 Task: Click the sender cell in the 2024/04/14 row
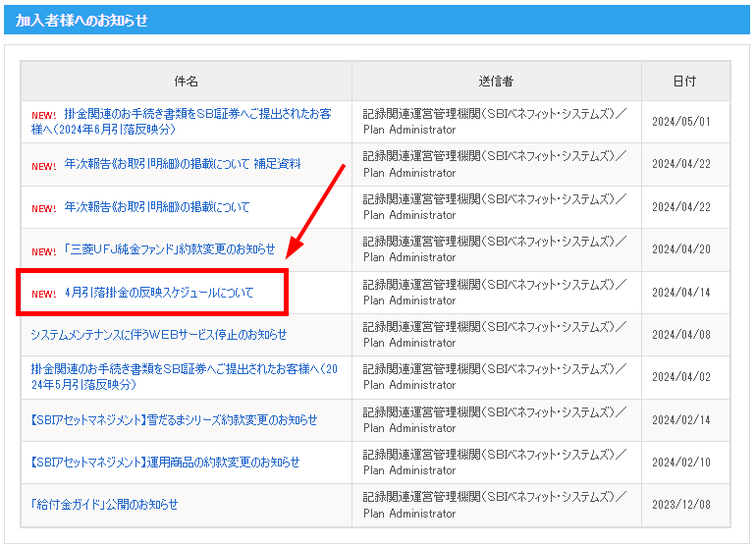pos(497,293)
